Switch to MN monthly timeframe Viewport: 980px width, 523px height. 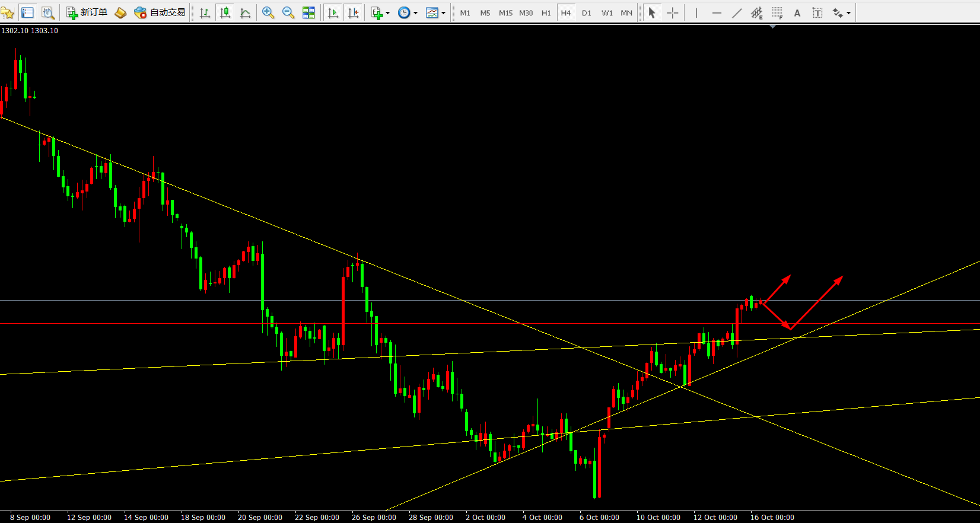tap(626, 12)
